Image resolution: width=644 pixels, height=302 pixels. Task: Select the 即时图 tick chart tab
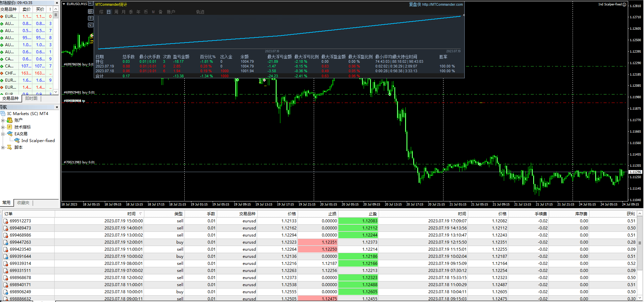[31, 99]
